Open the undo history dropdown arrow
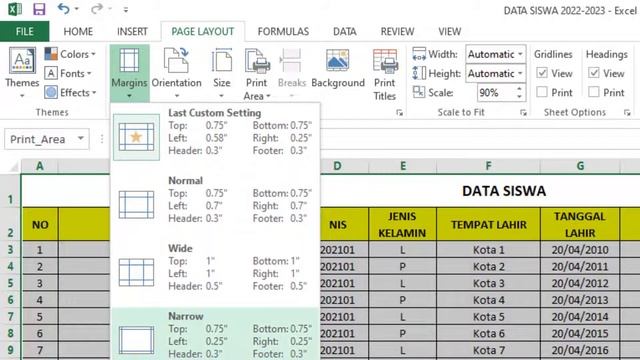Screen dimensions: 640x360 (77, 9)
